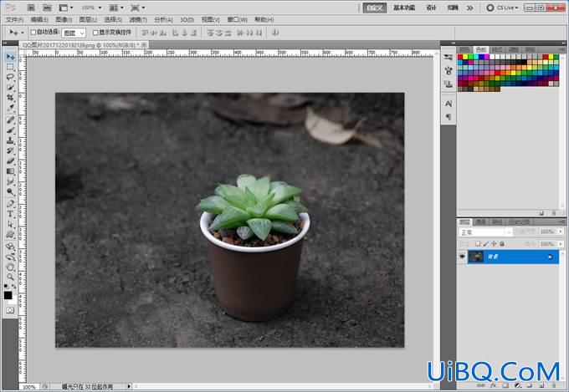
Task: Open the 滤镜(T) menu
Action: point(138,19)
